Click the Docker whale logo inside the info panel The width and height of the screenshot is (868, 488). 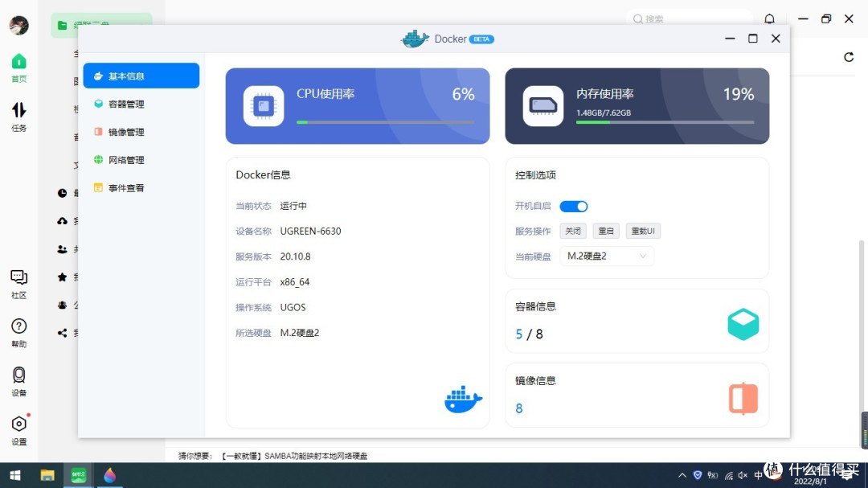pyautogui.click(x=463, y=399)
